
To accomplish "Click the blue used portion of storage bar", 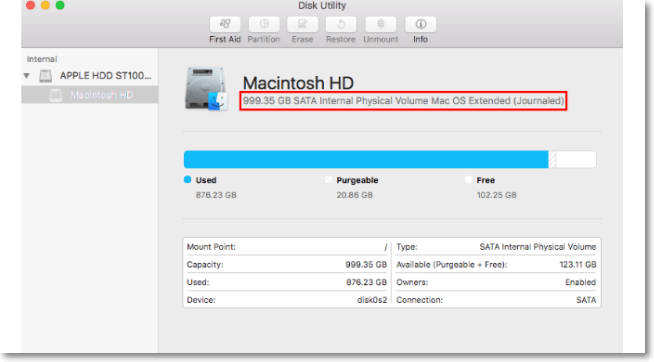I will [x=366, y=159].
